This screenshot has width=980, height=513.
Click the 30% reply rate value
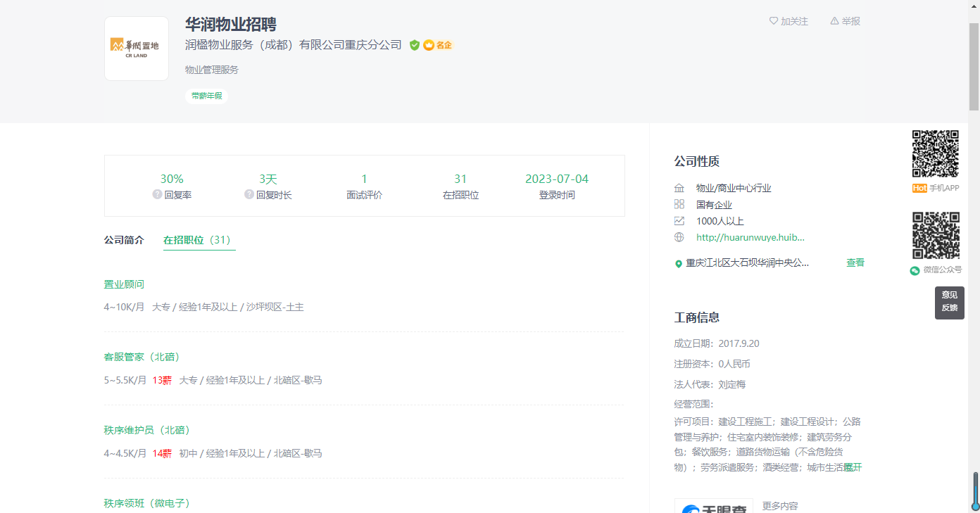(x=172, y=179)
